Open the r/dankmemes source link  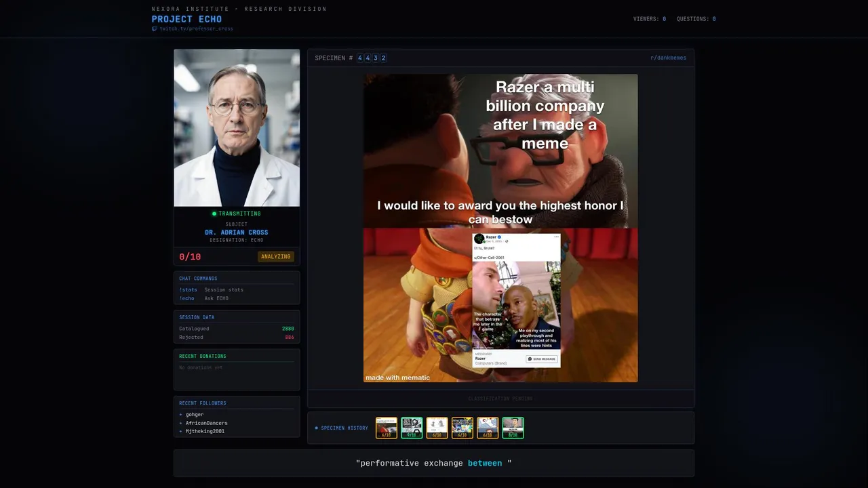[x=668, y=58]
